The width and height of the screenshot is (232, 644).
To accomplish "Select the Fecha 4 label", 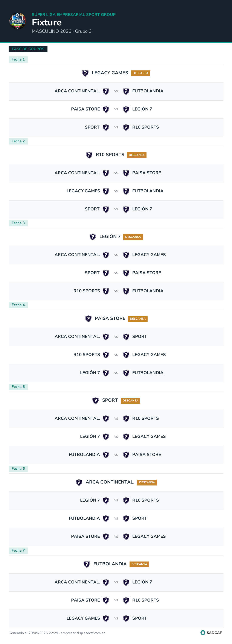I will [18, 305].
